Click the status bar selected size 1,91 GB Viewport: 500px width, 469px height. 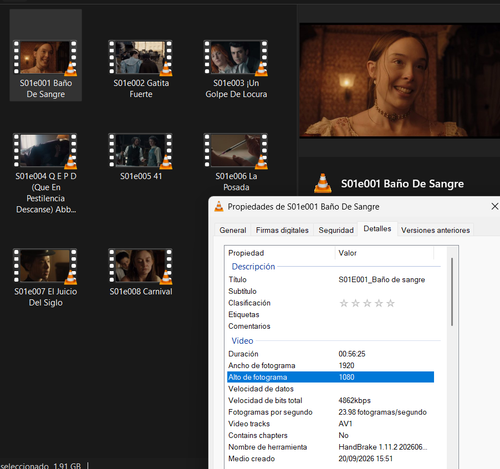coord(67,465)
